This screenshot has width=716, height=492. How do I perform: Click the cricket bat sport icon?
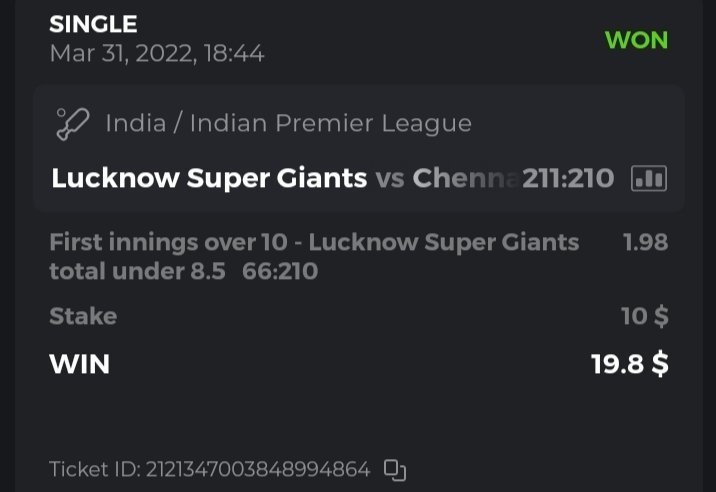pos(71,124)
